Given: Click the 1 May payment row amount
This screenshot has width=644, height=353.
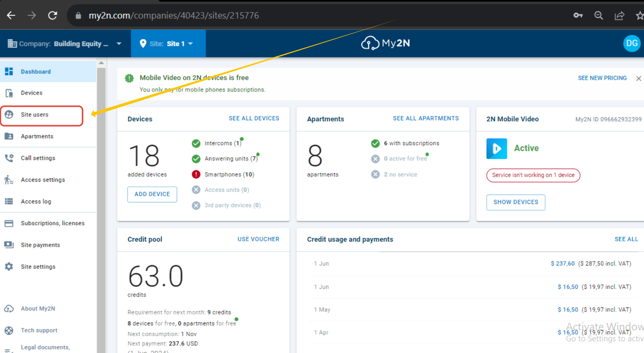Looking at the screenshot, I should [x=568, y=310].
